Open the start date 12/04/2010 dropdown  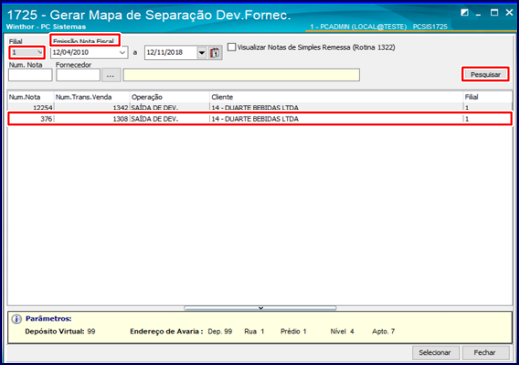coord(122,53)
